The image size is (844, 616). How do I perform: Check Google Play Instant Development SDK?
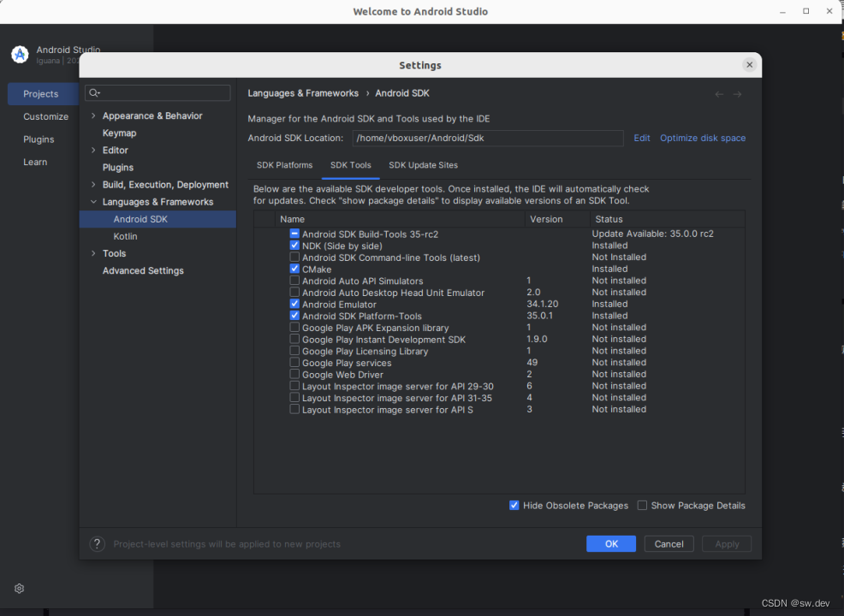[x=294, y=339]
